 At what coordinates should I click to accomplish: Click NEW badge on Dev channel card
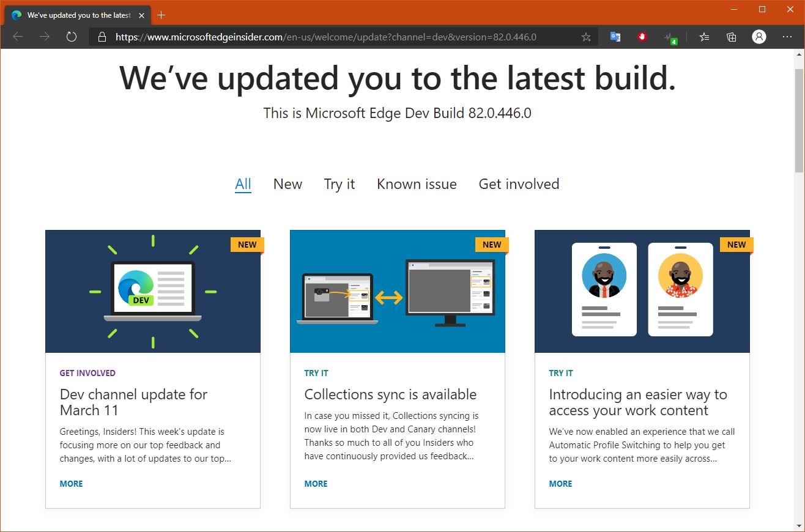coord(247,245)
